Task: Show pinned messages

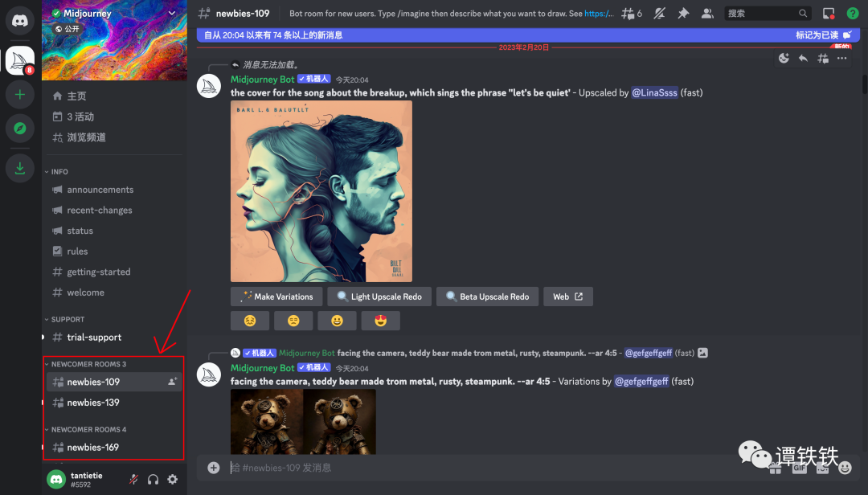Action: coord(684,14)
